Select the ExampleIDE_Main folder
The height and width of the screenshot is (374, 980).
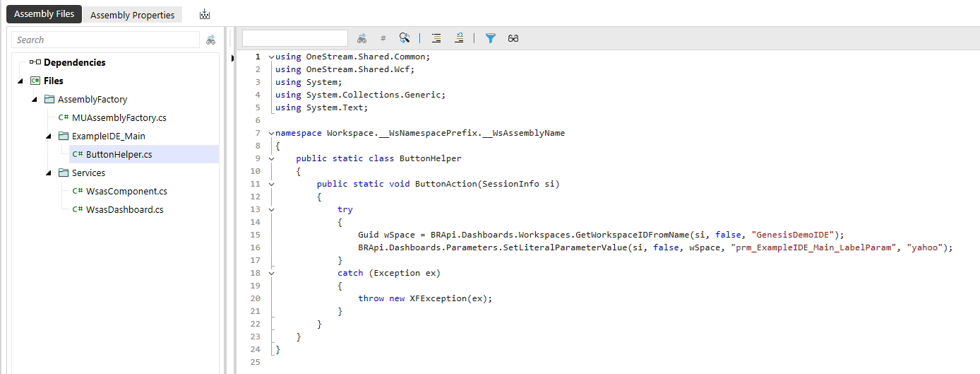coord(109,136)
